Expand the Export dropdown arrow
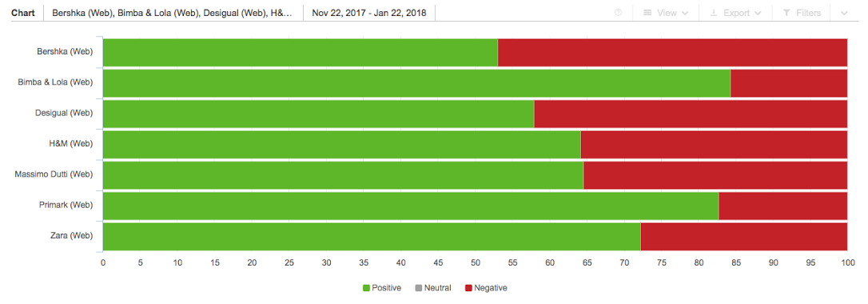 click(757, 13)
